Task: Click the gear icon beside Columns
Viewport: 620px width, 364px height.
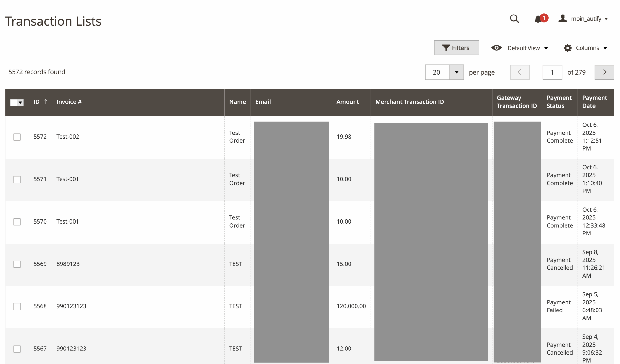Action: (568, 48)
